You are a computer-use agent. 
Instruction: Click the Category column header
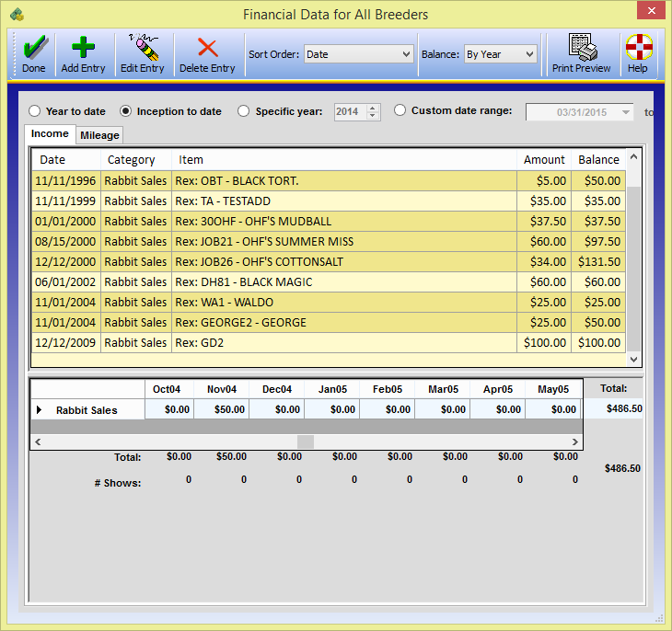point(136,160)
